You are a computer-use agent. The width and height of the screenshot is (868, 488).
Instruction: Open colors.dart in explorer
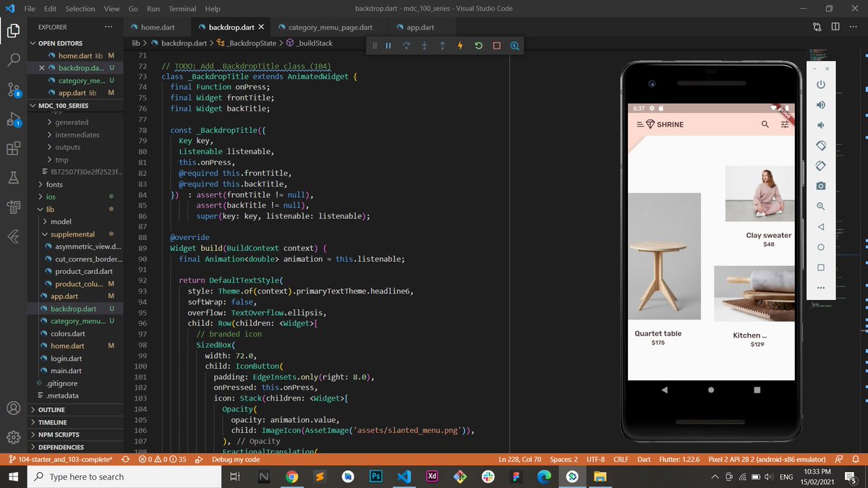click(x=67, y=333)
